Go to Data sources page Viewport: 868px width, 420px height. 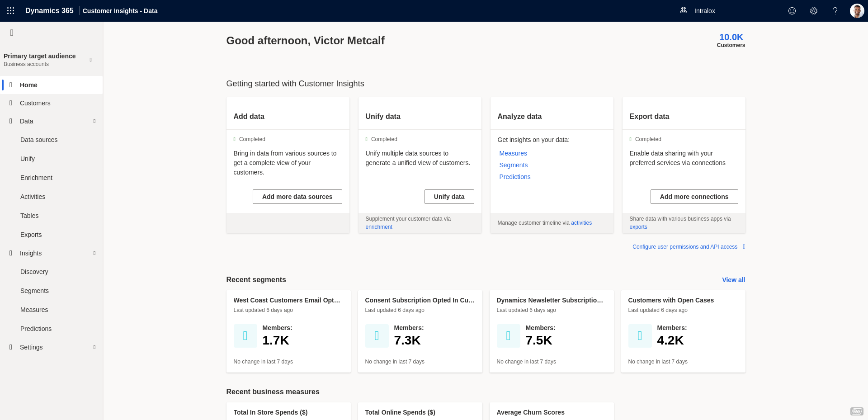tap(39, 140)
